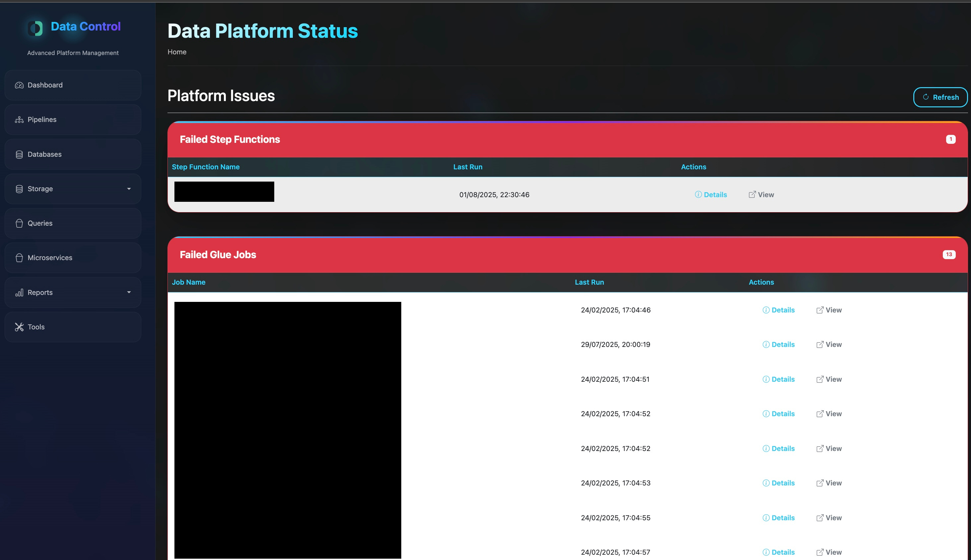
Task: Click the Queries bucket icon
Action: (x=19, y=223)
